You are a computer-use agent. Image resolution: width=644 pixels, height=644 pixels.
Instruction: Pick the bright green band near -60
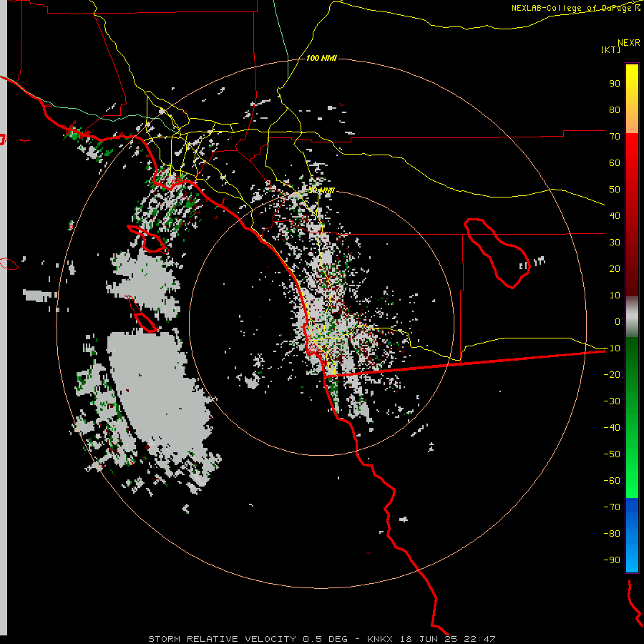pyautogui.click(x=632, y=482)
